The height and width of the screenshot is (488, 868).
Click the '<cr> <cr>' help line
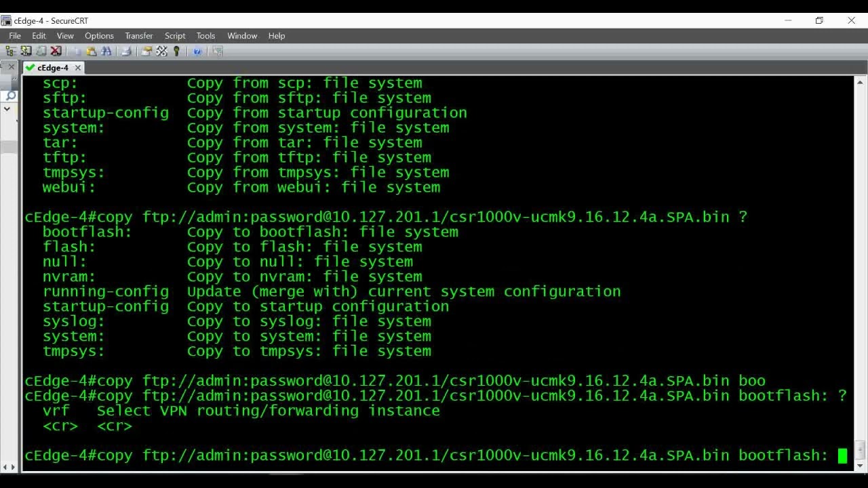click(x=87, y=426)
